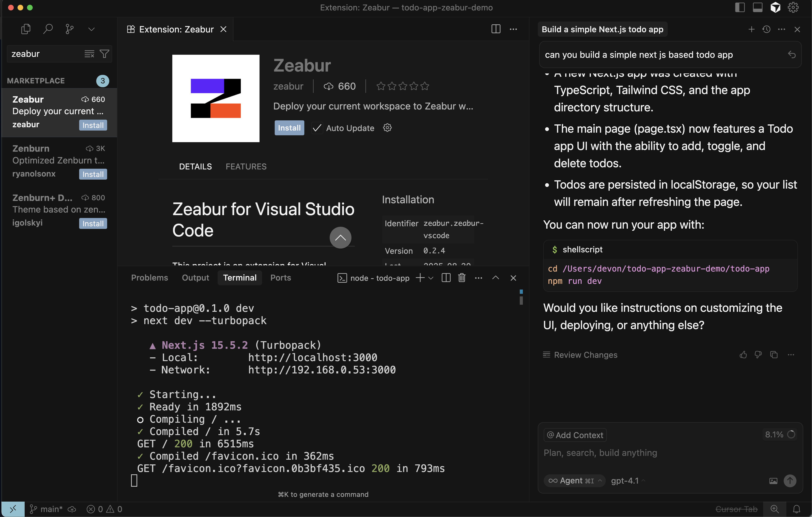
Task: Create a new terminal with plus
Action: 420,278
